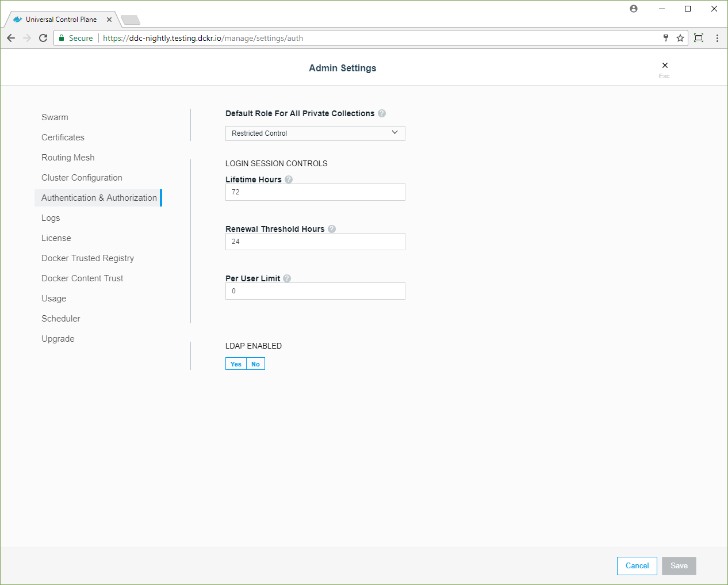Reload the page using browser refresh icon
Image resolution: width=728 pixels, height=585 pixels.
pos(43,38)
